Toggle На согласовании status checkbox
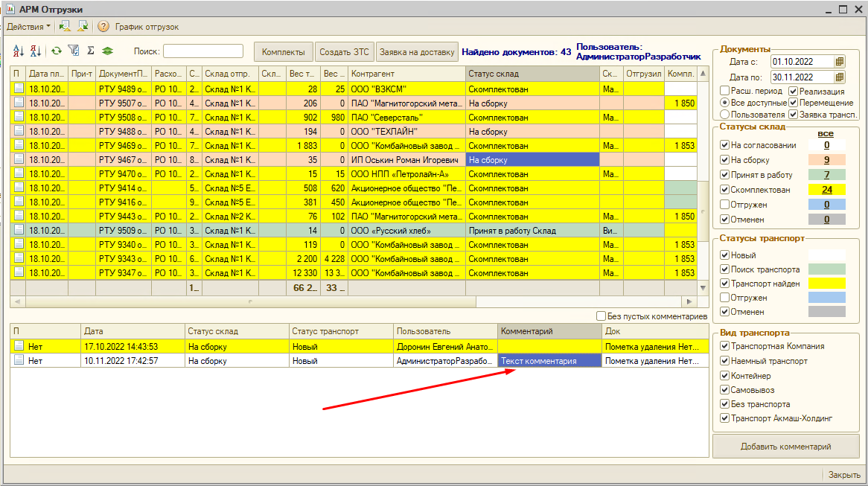The width and height of the screenshot is (868, 486). 724,145
